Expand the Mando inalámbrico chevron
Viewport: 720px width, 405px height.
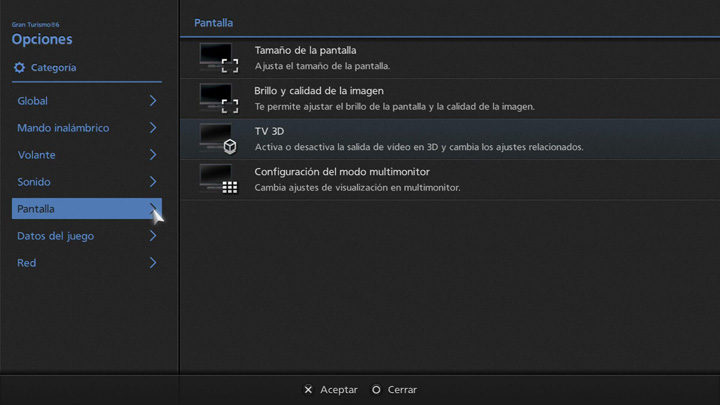click(153, 128)
